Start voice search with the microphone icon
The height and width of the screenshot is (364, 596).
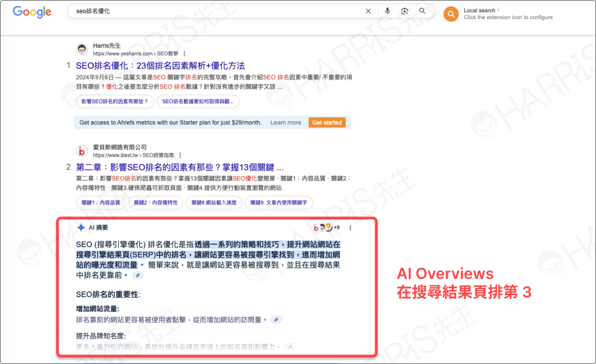click(x=387, y=11)
